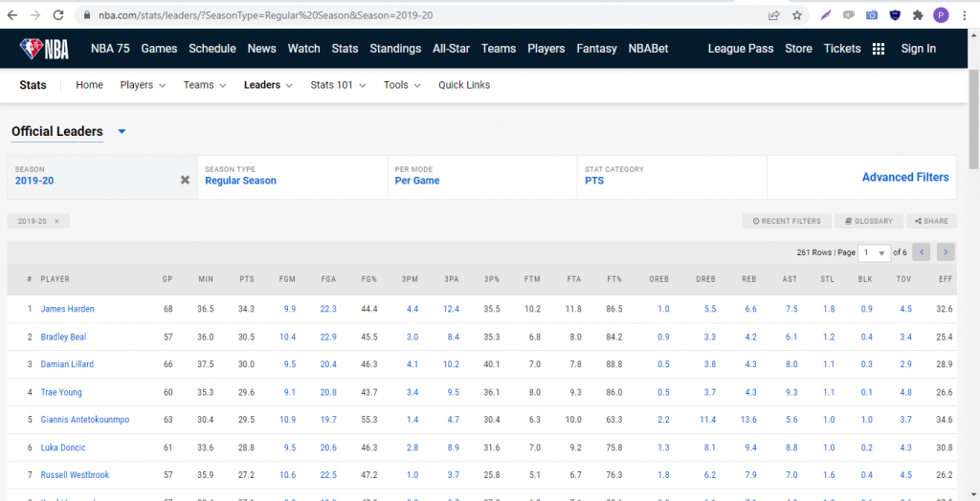Sort table by PTS column header
The height and width of the screenshot is (501, 980).
pyautogui.click(x=247, y=279)
